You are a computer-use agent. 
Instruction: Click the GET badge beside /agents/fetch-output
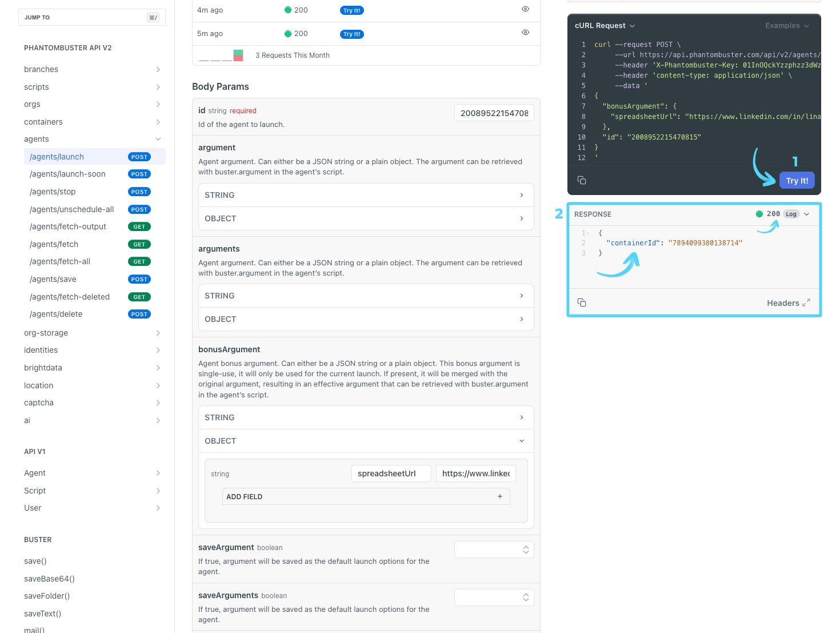139,226
